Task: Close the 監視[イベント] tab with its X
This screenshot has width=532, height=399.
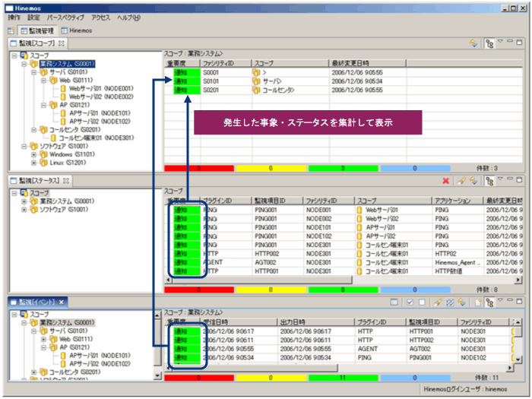Action: 62,302
